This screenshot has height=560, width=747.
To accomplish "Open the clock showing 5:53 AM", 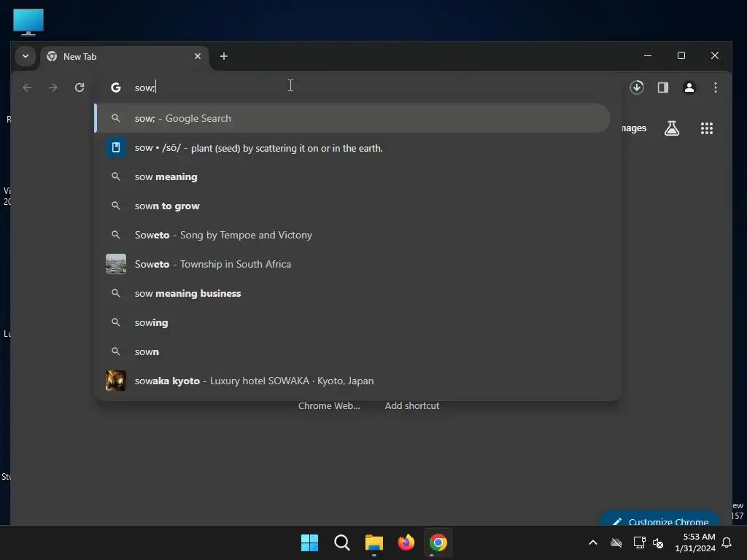I will pos(695,542).
